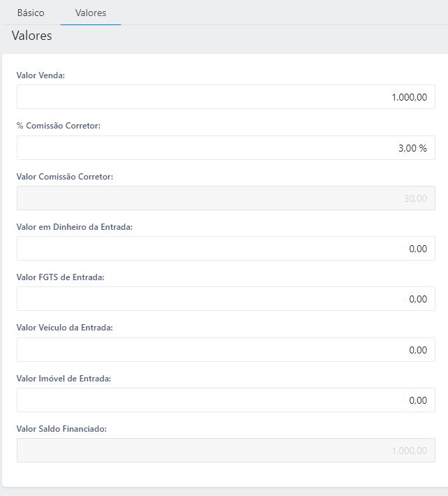Image resolution: width=448 pixels, height=496 pixels.
Task: Select the Valor Veículo da Entrada field
Action: 226,349
